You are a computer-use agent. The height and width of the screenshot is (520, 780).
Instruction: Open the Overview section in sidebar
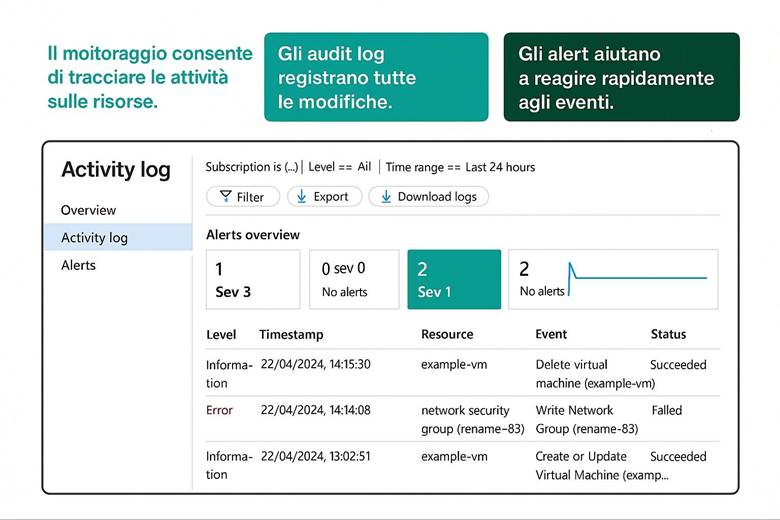88,210
